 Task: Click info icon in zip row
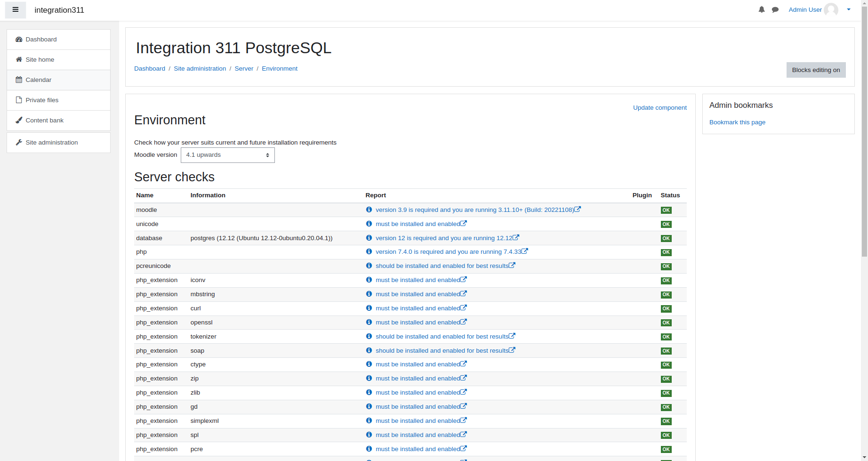pos(369,378)
